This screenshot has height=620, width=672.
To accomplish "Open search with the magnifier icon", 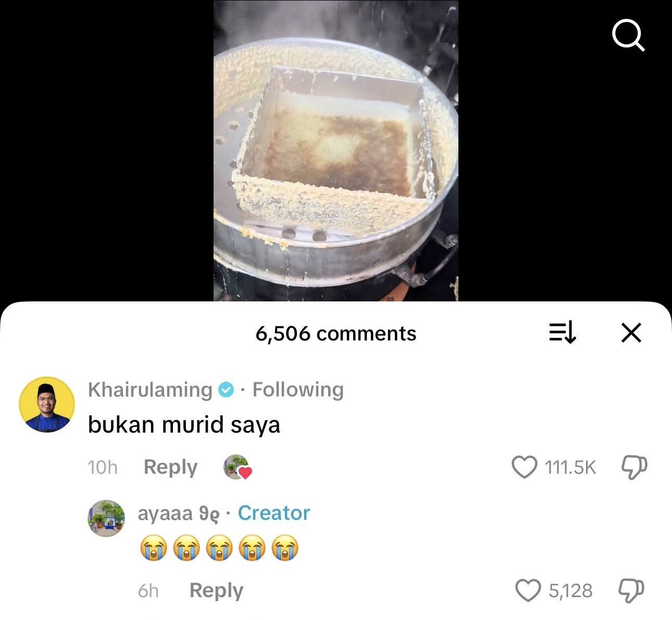I will point(628,35).
